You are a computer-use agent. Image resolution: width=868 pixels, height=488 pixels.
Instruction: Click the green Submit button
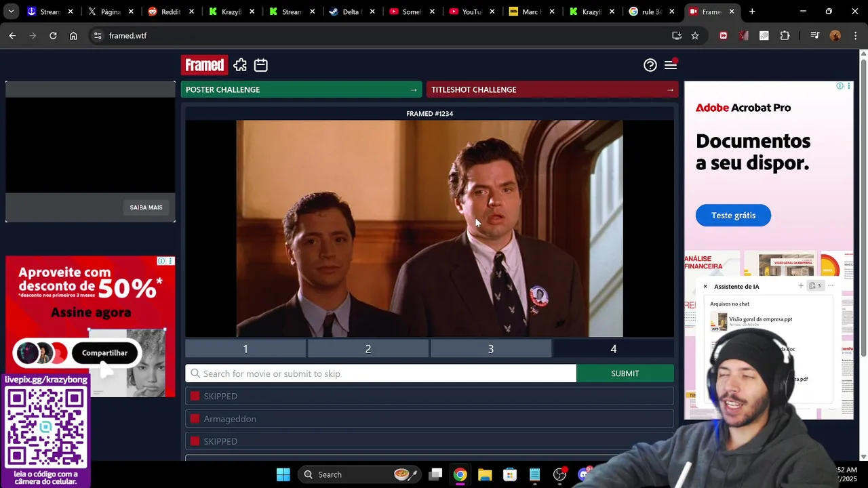[x=625, y=373]
